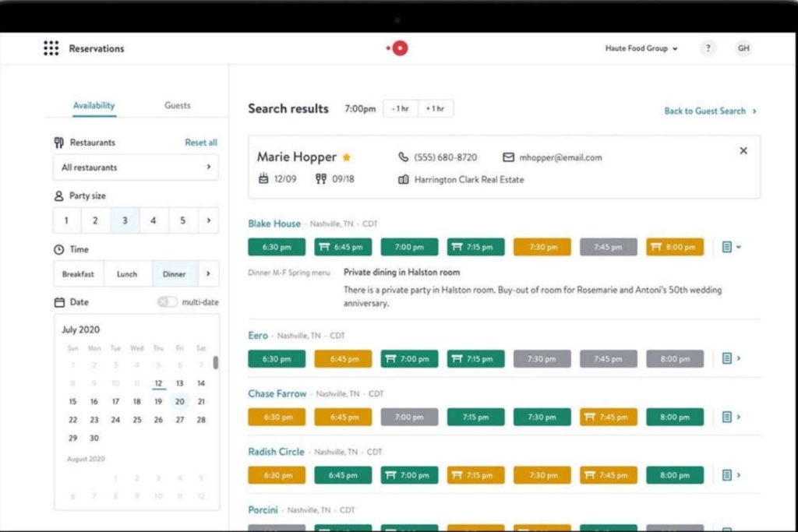Open the All restaurants selector
798x532 pixels.
coord(136,167)
